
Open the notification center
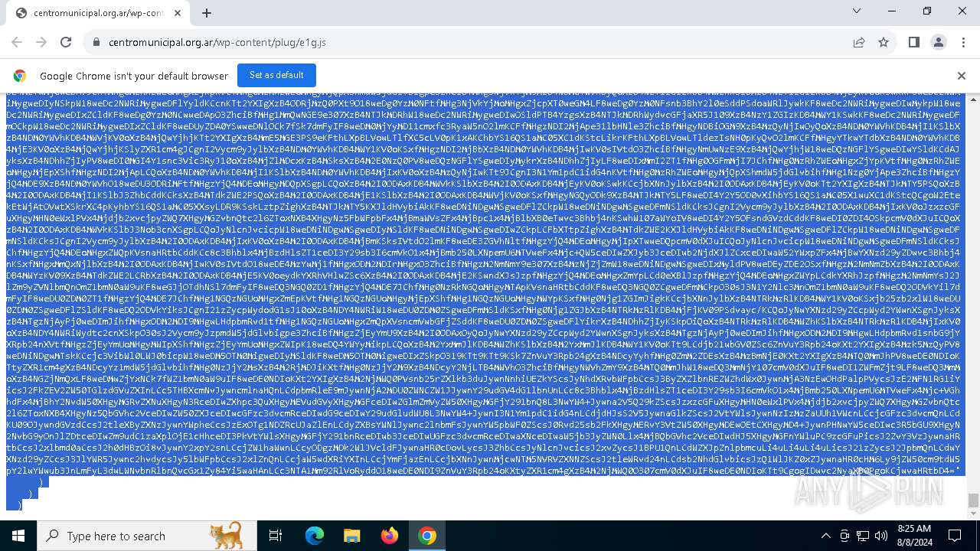955,536
